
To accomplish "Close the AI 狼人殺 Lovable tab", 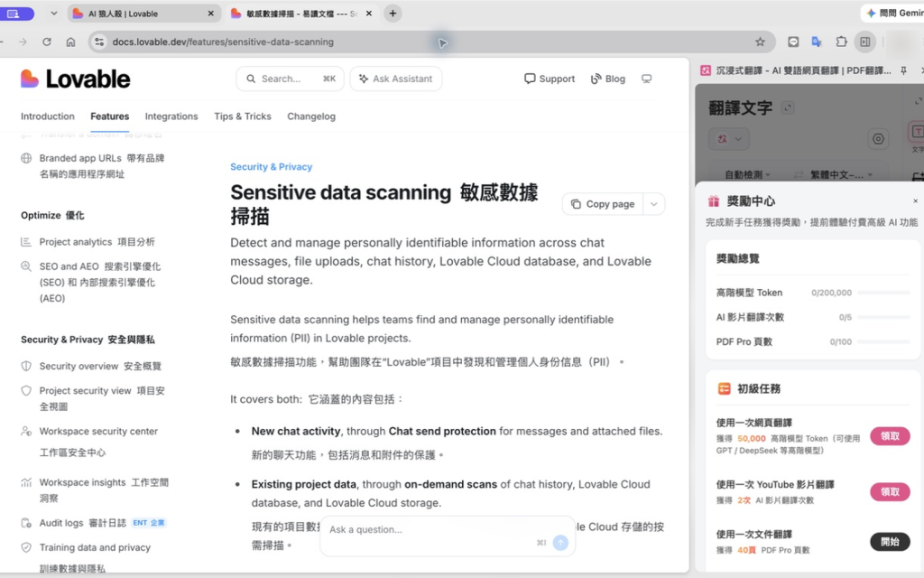I will coord(211,13).
